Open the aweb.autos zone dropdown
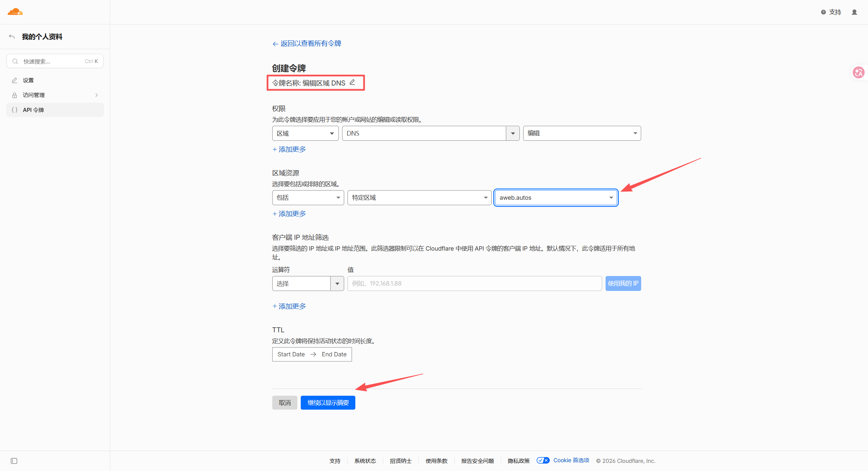 point(556,198)
